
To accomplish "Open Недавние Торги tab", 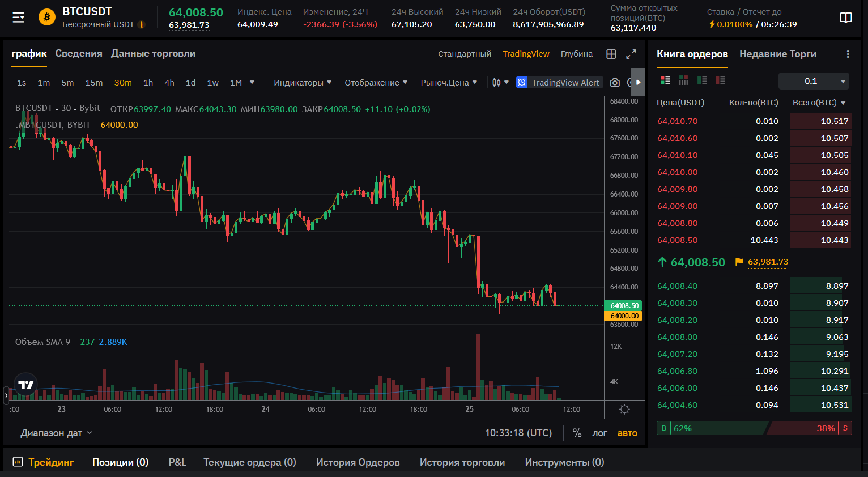I will (x=778, y=54).
